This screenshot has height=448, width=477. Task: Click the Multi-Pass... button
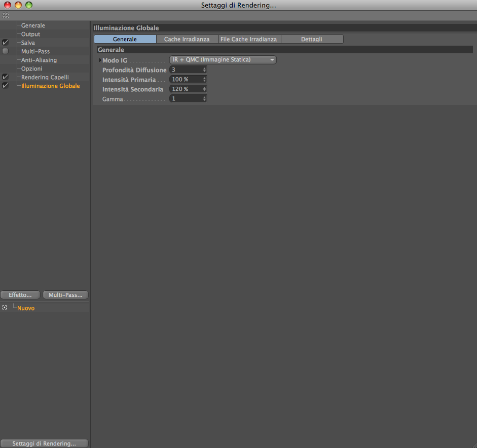pos(65,295)
